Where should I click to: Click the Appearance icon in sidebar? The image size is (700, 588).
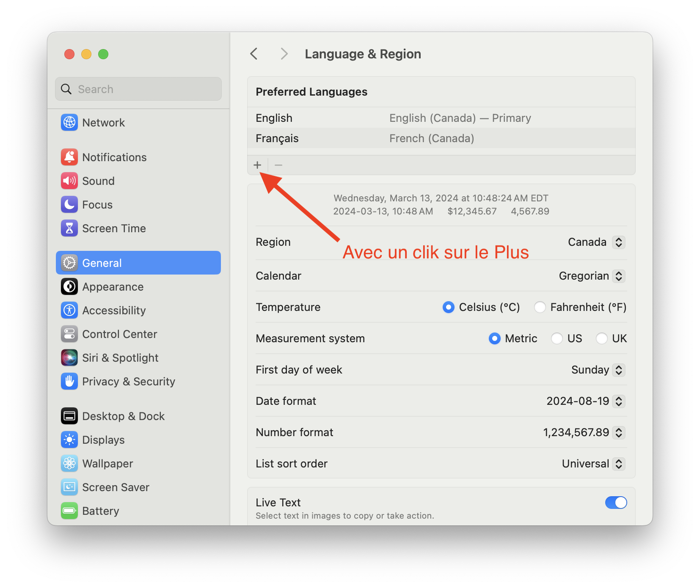tap(69, 287)
